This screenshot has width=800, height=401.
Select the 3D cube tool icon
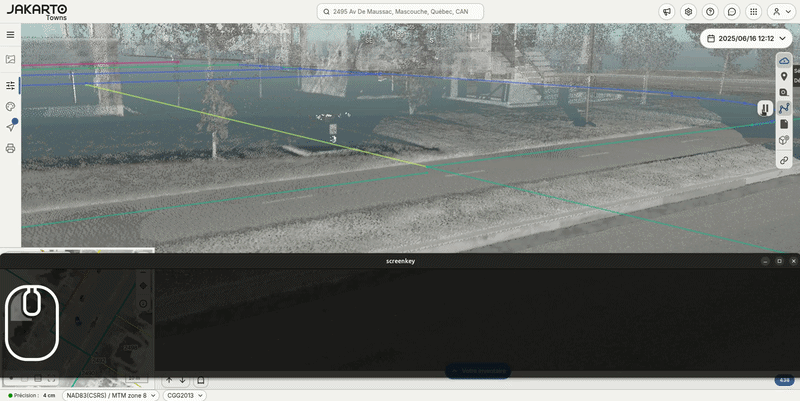(784, 140)
